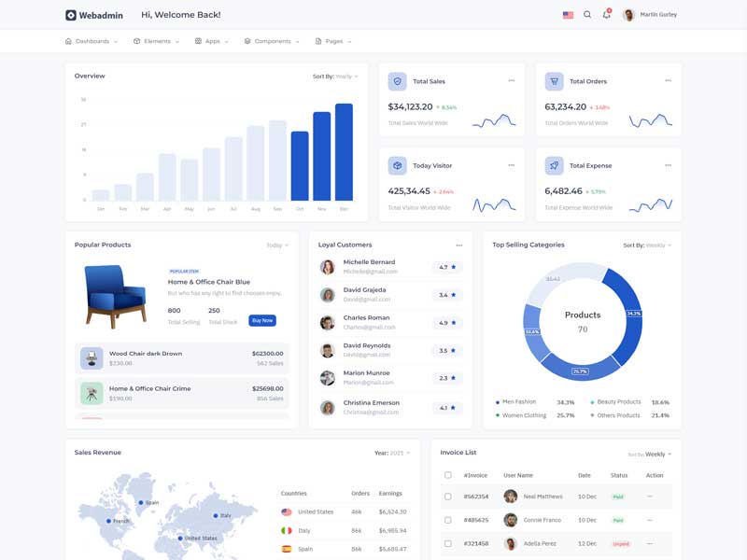The height and width of the screenshot is (560, 747).
Task: Open the Dashboards menu
Action: coord(92,41)
